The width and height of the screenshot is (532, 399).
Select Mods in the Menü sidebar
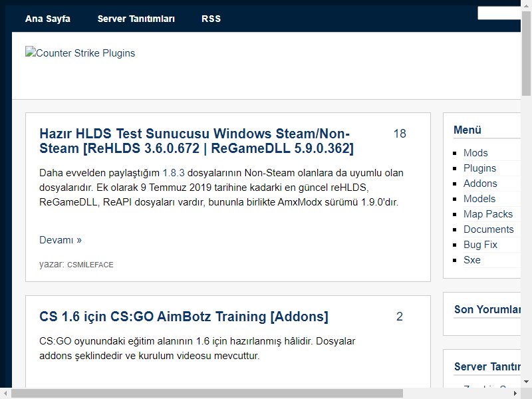pos(475,153)
